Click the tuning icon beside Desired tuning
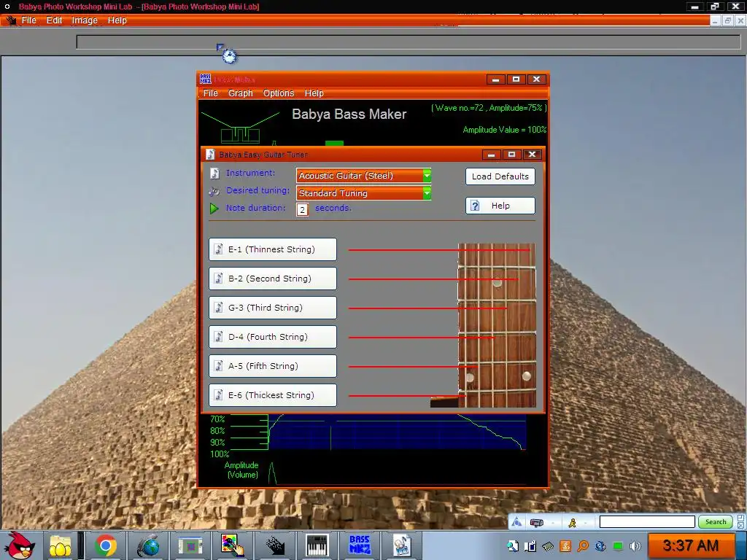The height and width of the screenshot is (560, 747). [x=214, y=192]
